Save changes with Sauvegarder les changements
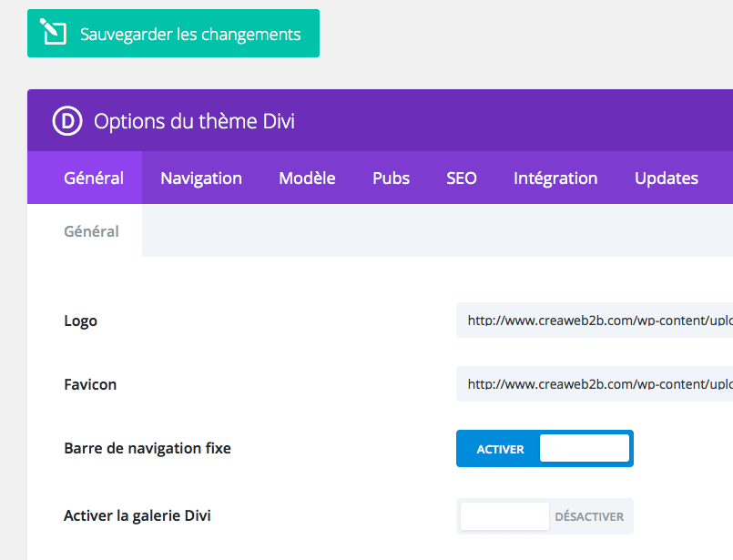 pos(173,33)
